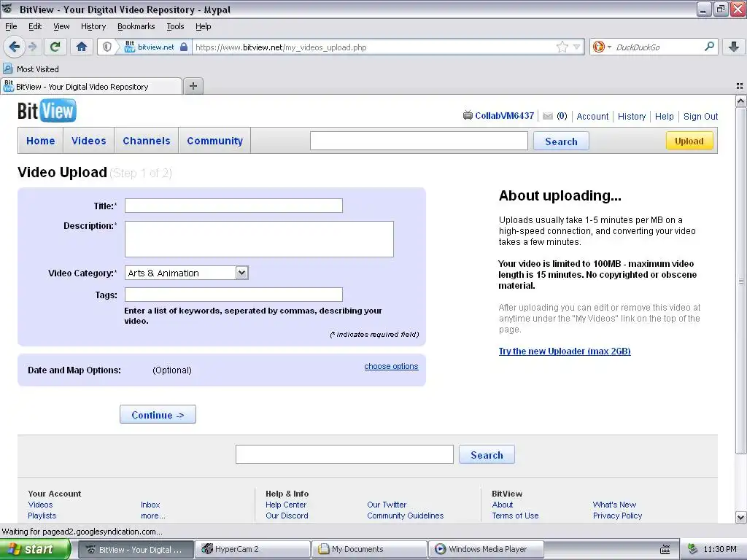The image size is (747, 560).
Task: Bookmark this page with the star icon
Action: 562,47
